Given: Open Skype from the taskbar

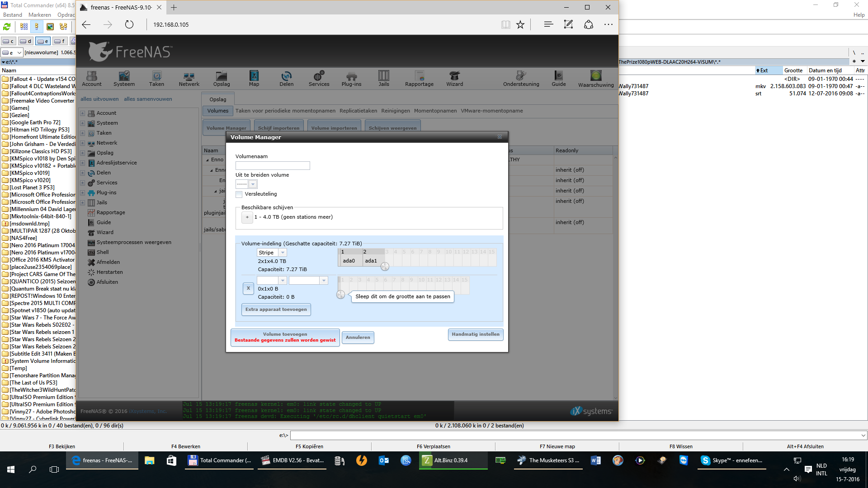Looking at the screenshot, I should [x=732, y=460].
